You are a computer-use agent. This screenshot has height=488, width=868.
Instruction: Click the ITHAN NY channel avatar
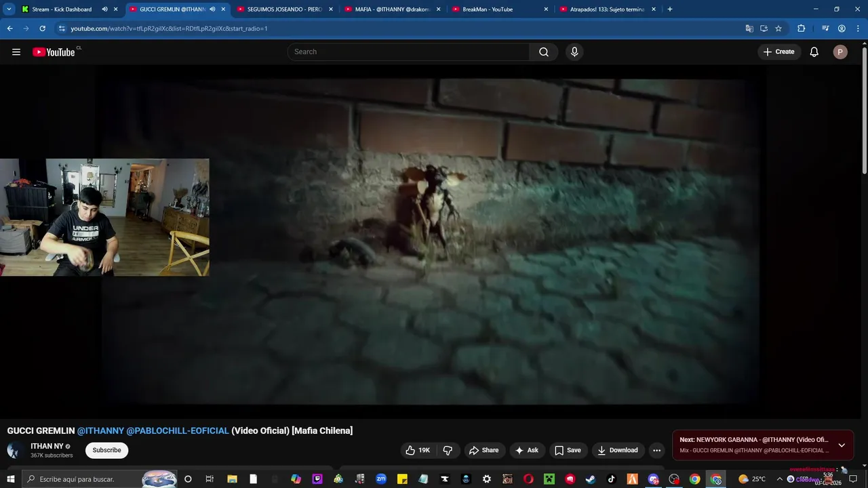click(15, 450)
